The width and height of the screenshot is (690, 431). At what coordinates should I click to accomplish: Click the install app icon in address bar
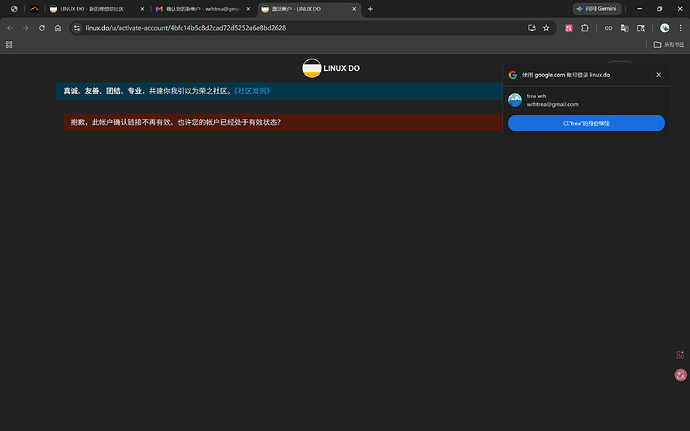pyautogui.click(x=532, y=28)
